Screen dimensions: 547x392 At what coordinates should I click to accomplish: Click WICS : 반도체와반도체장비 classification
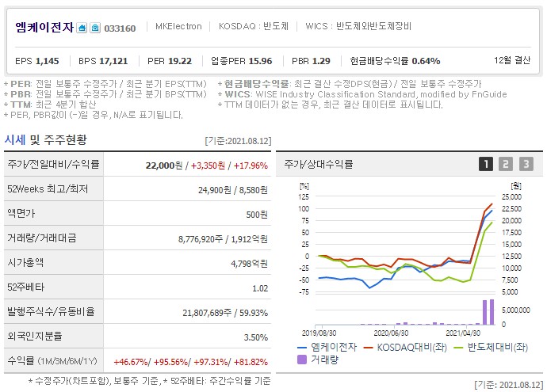[x=358, y=26]
